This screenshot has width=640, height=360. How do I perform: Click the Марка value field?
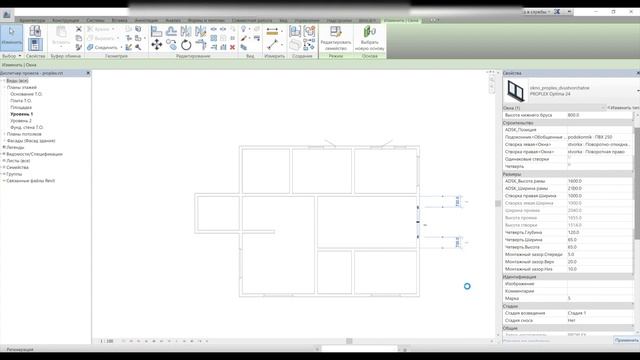coord(599,298)
